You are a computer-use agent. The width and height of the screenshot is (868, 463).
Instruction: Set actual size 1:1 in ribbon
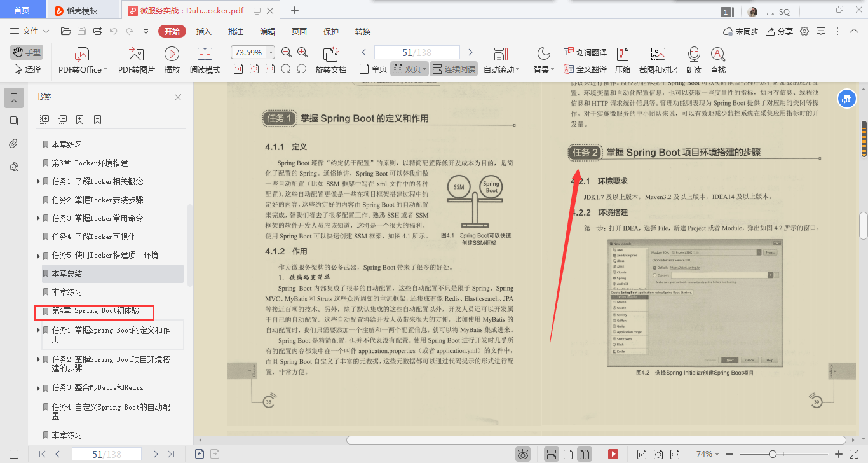[238, 69]
